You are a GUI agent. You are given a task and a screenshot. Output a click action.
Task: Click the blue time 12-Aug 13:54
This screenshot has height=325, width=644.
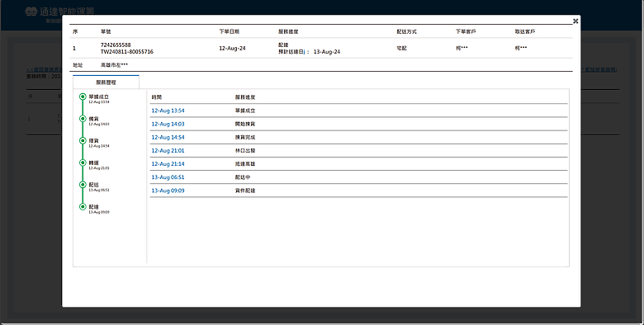coord(168,111)
